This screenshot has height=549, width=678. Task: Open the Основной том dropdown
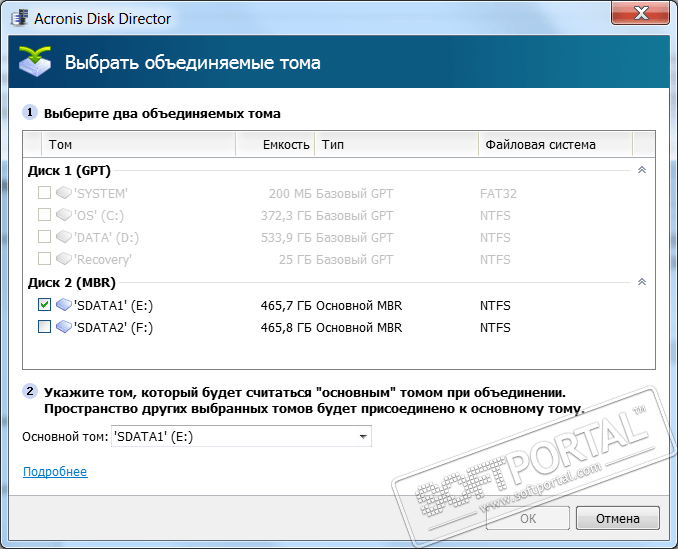(x=241, y=437)
